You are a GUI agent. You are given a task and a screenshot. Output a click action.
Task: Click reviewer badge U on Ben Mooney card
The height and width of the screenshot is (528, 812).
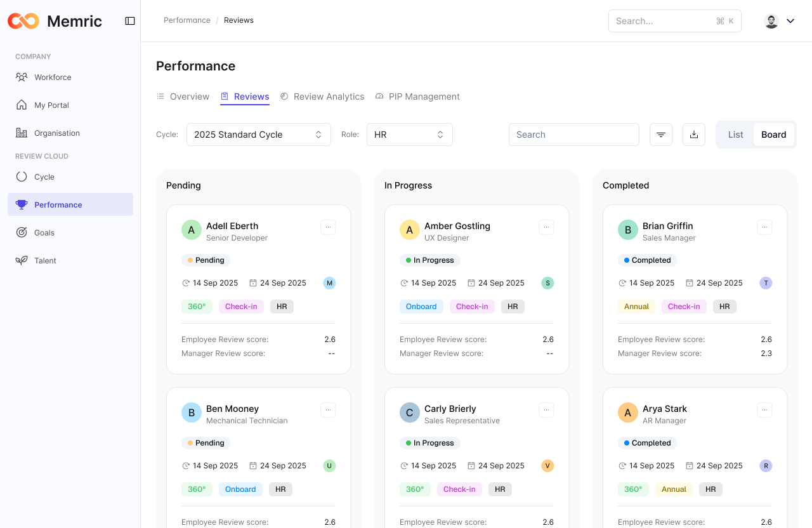[329, 466]
